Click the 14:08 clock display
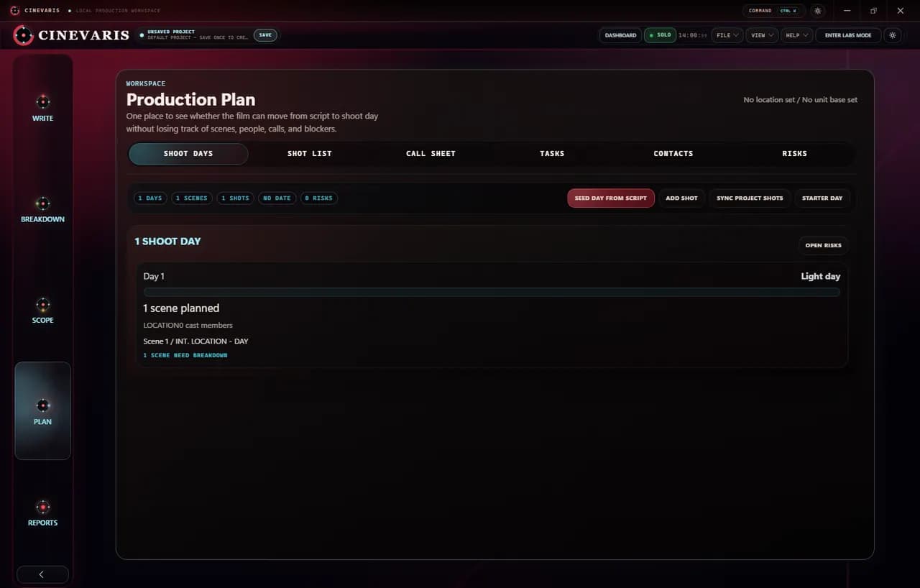This screenshot has height=588, width=920. click(x=692, y=35)
